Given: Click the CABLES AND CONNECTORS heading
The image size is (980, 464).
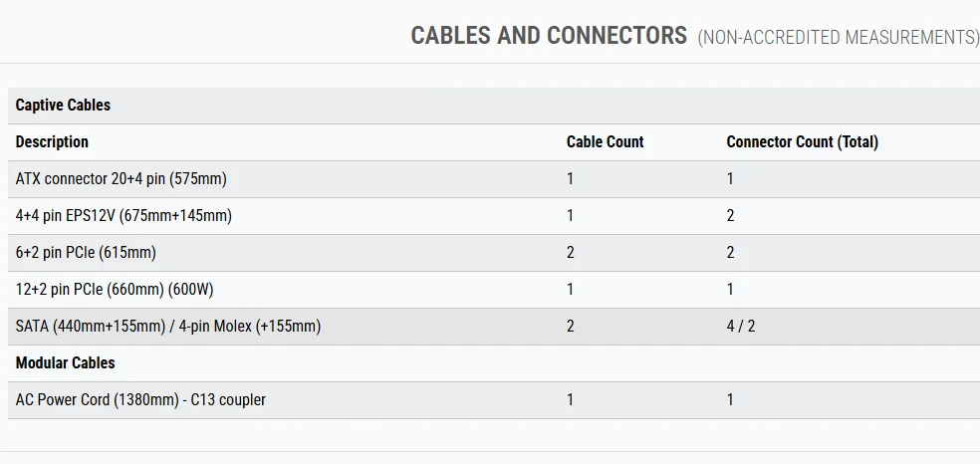Looking at the screenshot, I should [549, 36].
